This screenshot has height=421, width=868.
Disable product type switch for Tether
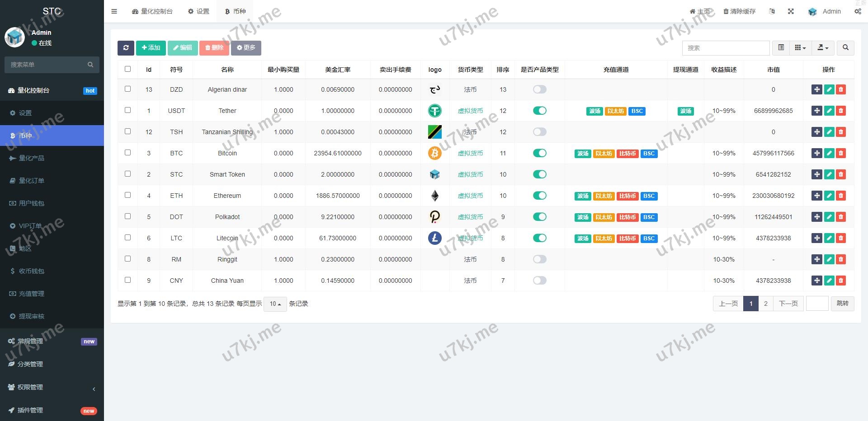click(x=539, y=111)
